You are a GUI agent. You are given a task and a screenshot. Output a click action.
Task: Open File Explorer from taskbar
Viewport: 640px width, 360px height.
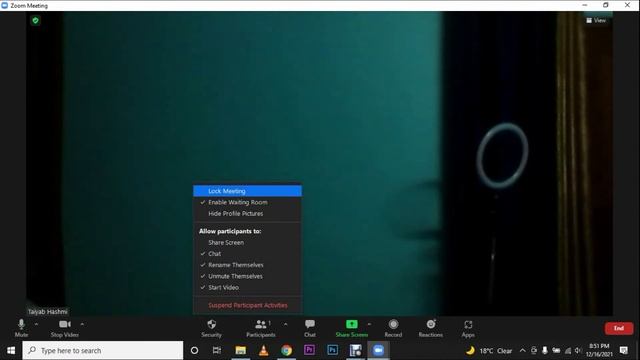coord(240,351)
